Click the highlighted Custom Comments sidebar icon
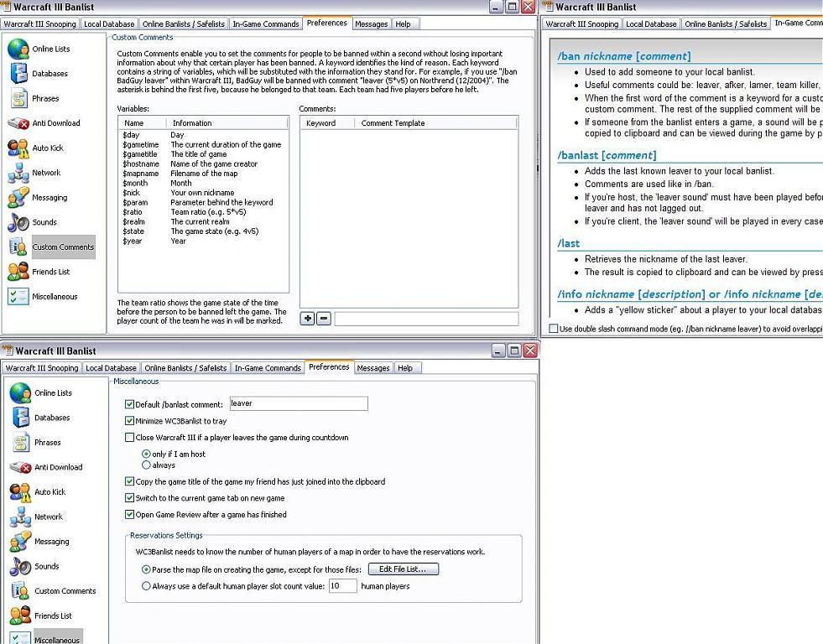Image resolution: width=823 pixels, height=644 pixels. point(18,247)
